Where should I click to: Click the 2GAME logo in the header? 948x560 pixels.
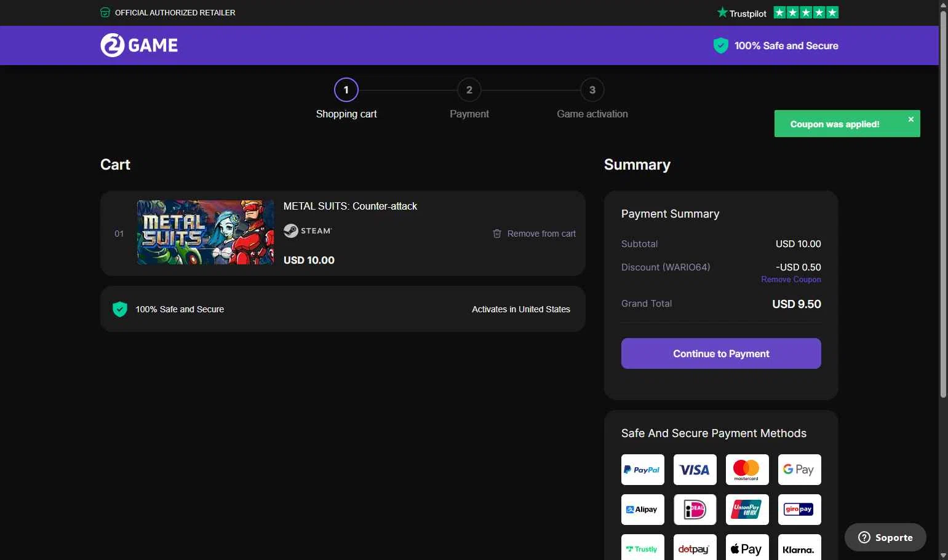139,45
